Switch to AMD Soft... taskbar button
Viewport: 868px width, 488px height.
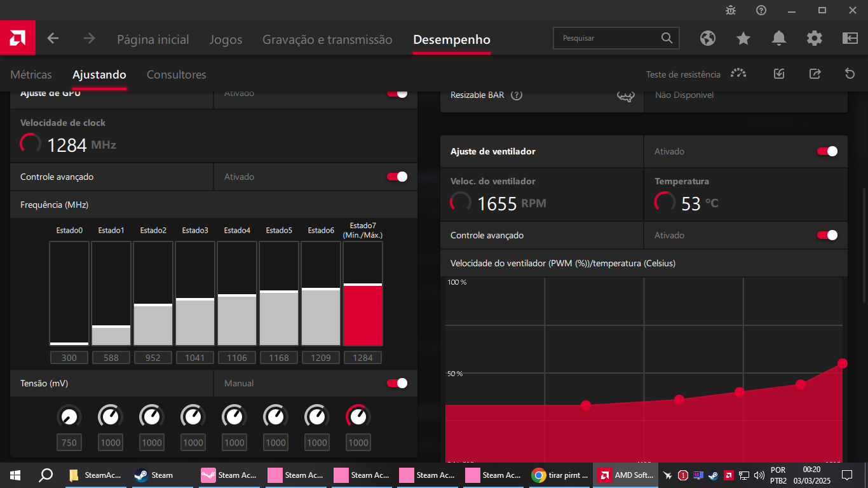click(626, 475)
